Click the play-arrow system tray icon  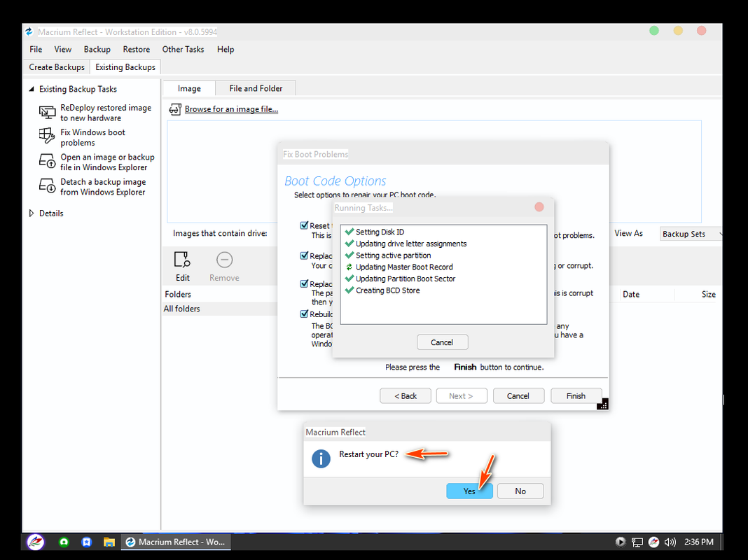(620, 542)
